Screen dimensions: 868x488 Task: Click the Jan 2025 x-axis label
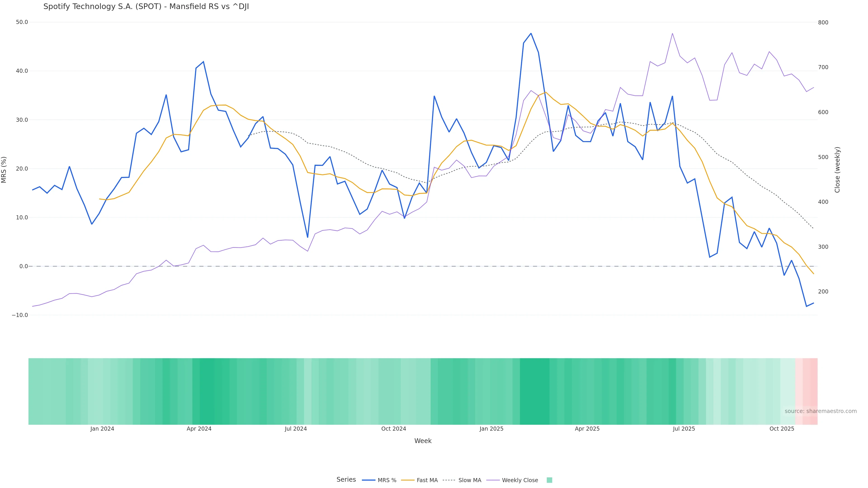[491, 429]
